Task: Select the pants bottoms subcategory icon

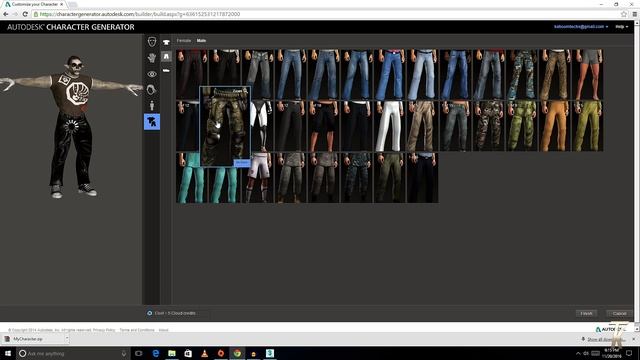Action: (166, 56)
